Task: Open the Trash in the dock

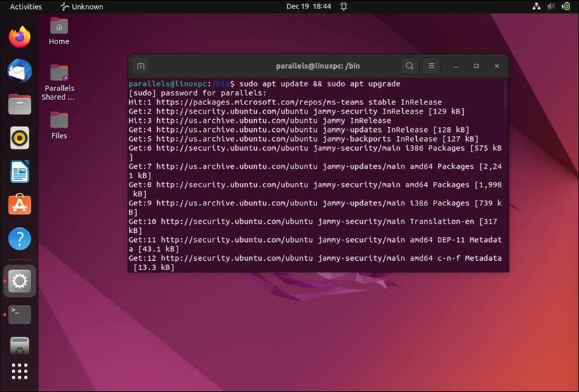Action: 20,346
